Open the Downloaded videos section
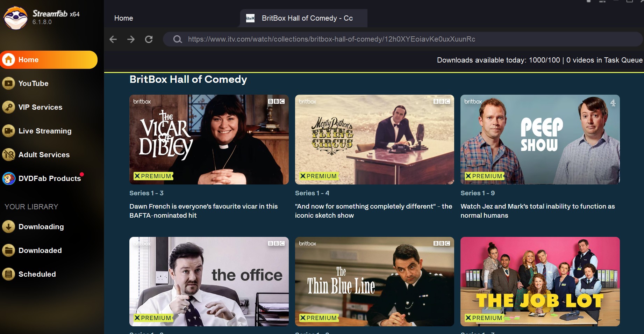 point(40,250)
